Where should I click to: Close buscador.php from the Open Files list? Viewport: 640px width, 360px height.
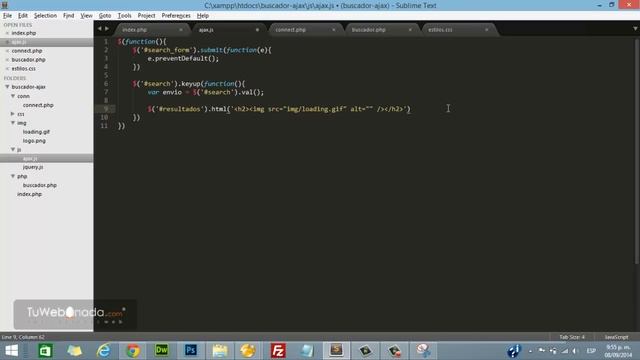pos(7,60)
